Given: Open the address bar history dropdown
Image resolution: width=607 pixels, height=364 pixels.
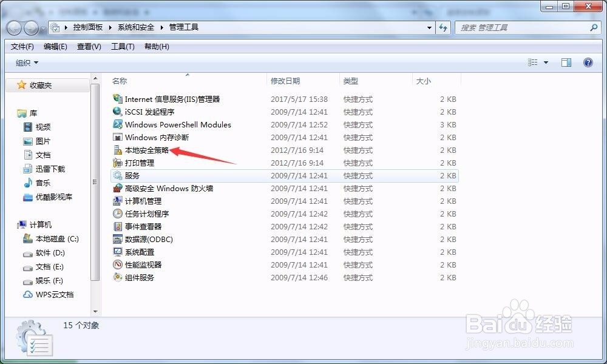Looking at the screenshot, I should [x=429, y=27].
